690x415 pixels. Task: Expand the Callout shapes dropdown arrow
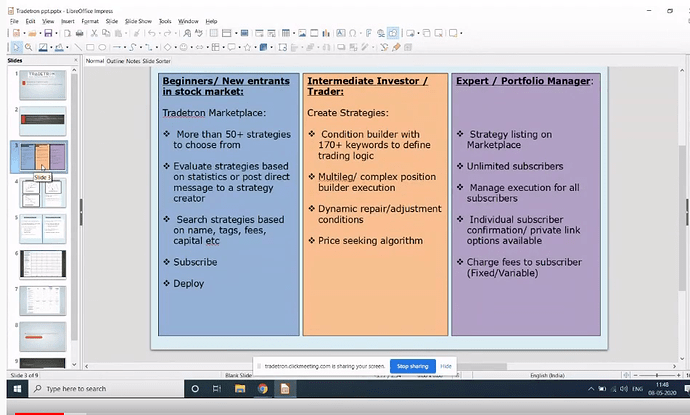point(239,48)
